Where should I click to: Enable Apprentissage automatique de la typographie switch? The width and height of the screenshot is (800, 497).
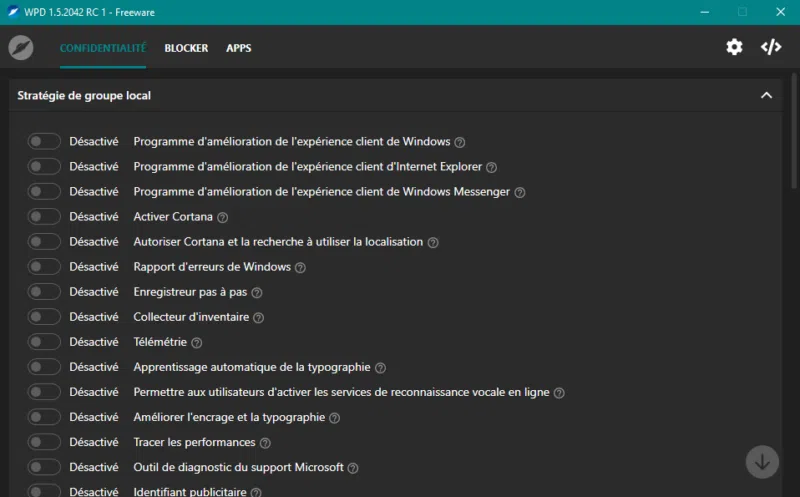(44, 366)
